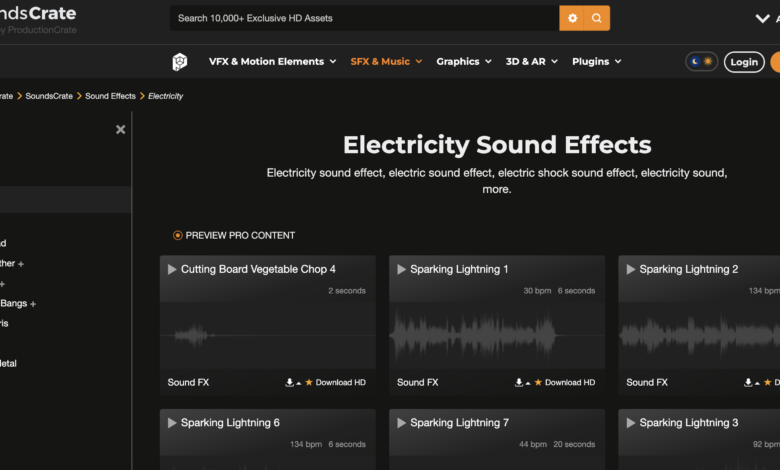
Task: Enable the Preview Pro Content radio option
Action: click(x=178, y=236)
